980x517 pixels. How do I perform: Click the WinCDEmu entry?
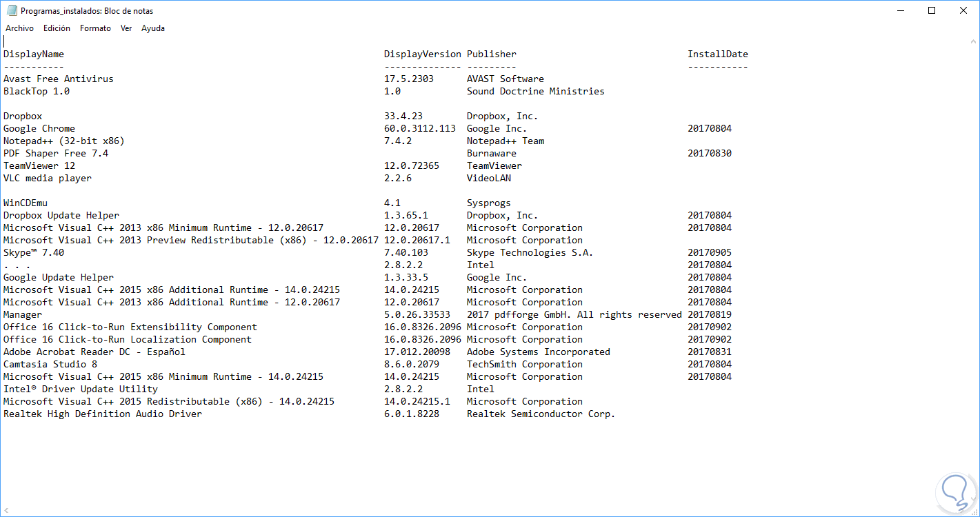point(26,203)
